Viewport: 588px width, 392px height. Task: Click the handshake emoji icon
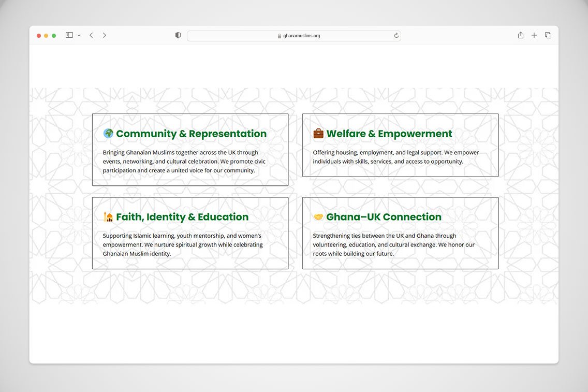(x=318, y=217)
